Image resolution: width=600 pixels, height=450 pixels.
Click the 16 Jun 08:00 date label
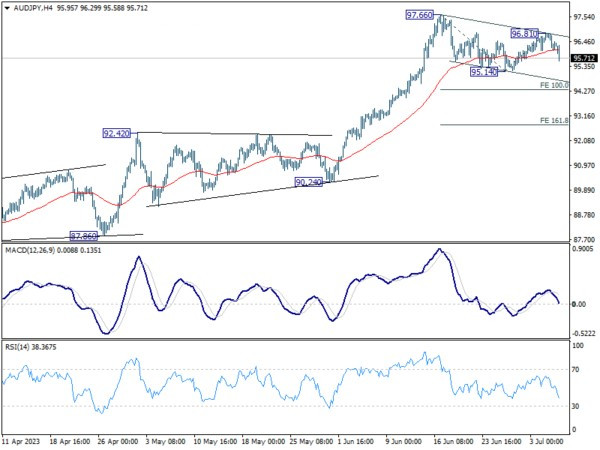453,441
